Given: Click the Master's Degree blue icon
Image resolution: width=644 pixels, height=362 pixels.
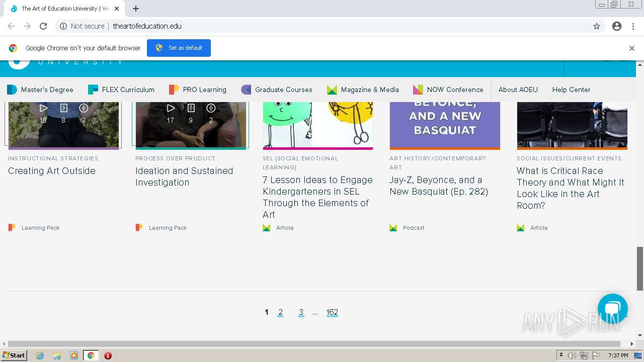Looking at the screenshot, I should pyautogui.click(x=12, y=89).
